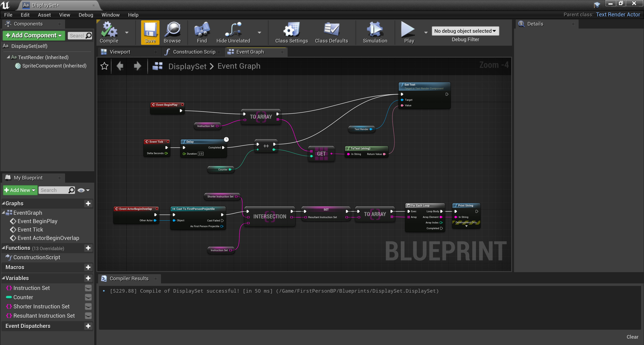Collapse the Variables section
Image resolution: width=644 pixels, height=345 pixels.
pyautogui.click(x=4, y=278)
